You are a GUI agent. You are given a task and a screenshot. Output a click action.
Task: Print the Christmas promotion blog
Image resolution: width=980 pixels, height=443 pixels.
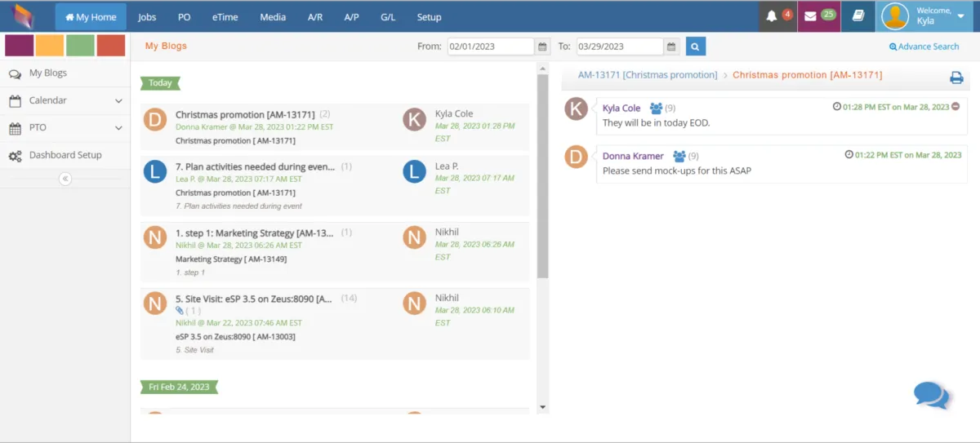956,78
